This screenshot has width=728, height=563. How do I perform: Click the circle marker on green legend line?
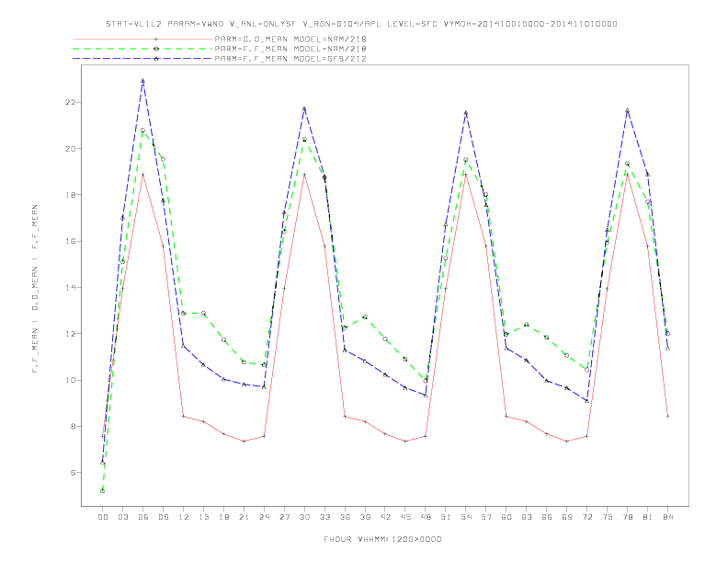[156, 49]
